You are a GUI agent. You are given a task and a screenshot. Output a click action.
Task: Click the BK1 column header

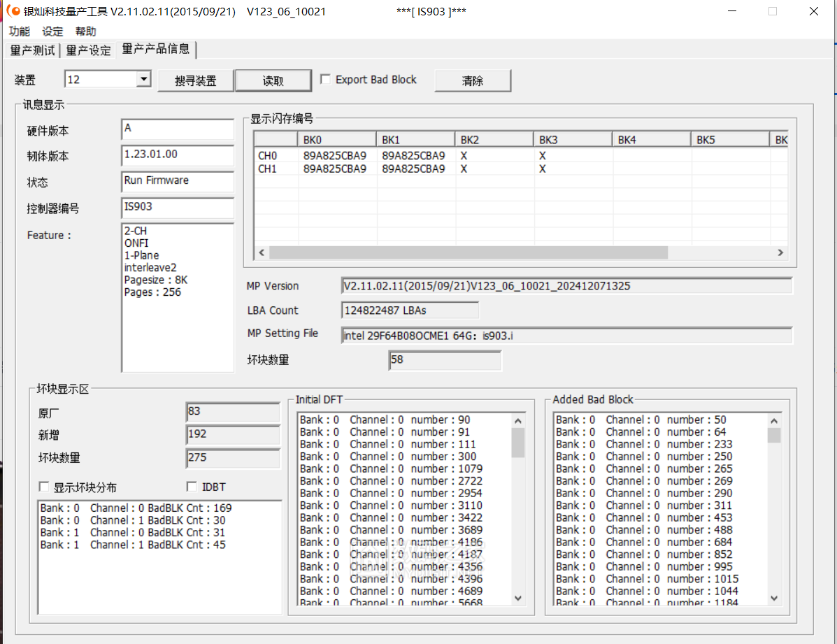[415, 140]
